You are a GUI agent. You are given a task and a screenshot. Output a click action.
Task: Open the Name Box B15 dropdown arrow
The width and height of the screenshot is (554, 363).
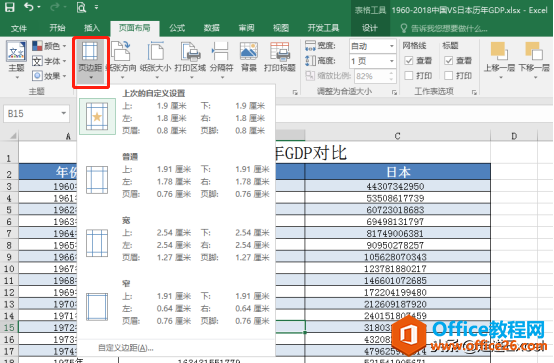64,113
